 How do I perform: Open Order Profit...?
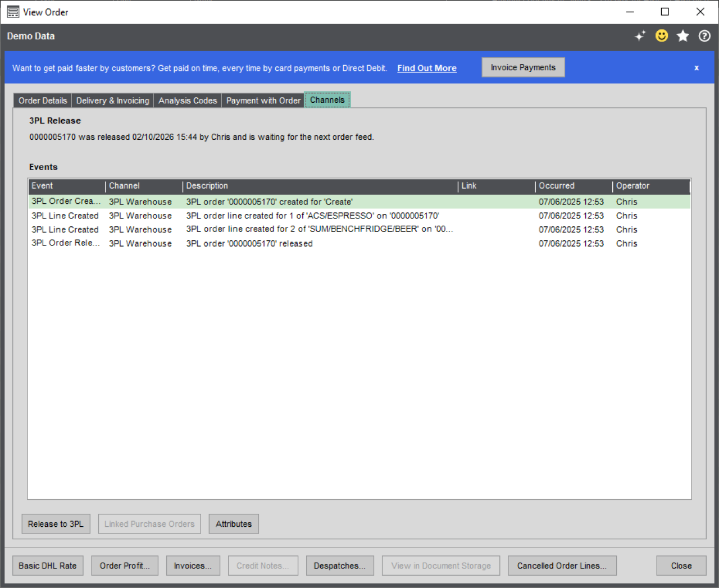coord(125,566)
